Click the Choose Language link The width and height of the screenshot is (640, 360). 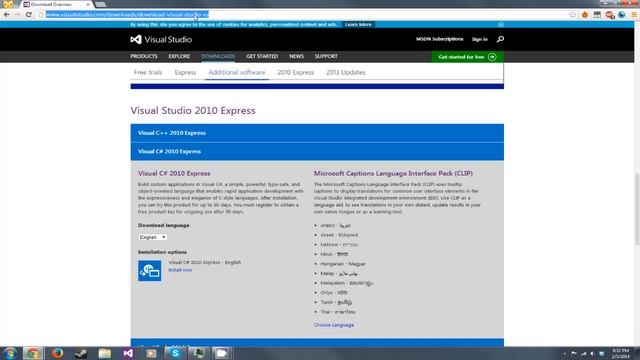click(333, 325)
